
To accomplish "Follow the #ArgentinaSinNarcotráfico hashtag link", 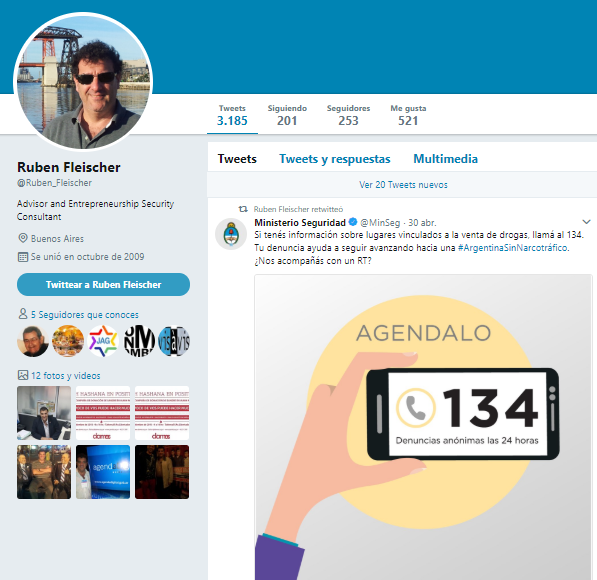I will (x=512, y=248).
